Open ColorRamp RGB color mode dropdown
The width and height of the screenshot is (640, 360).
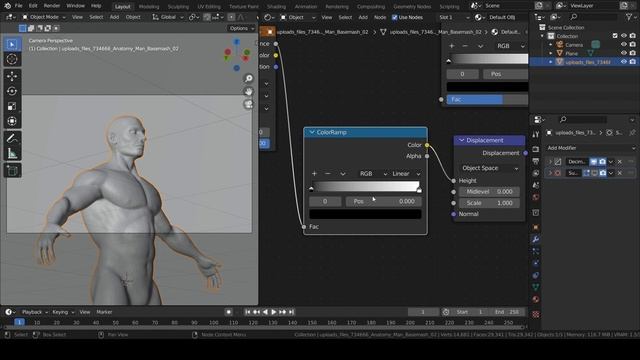click(373, 173)
